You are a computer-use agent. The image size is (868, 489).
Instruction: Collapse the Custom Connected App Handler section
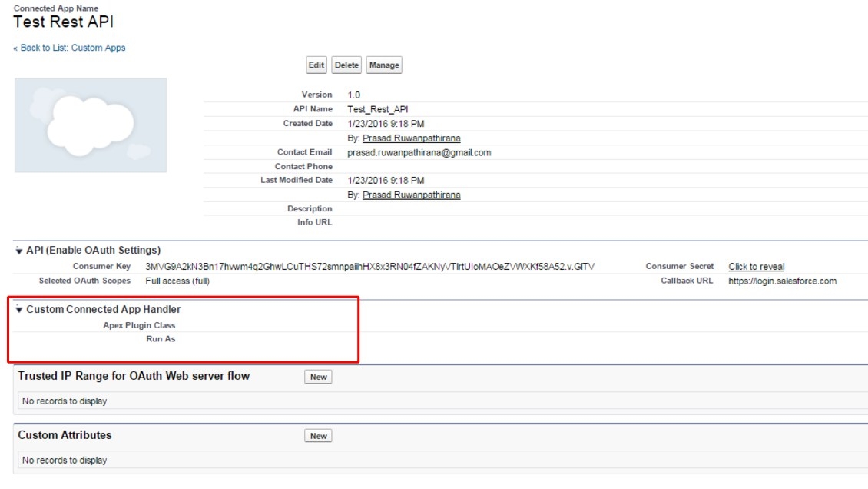19,310
